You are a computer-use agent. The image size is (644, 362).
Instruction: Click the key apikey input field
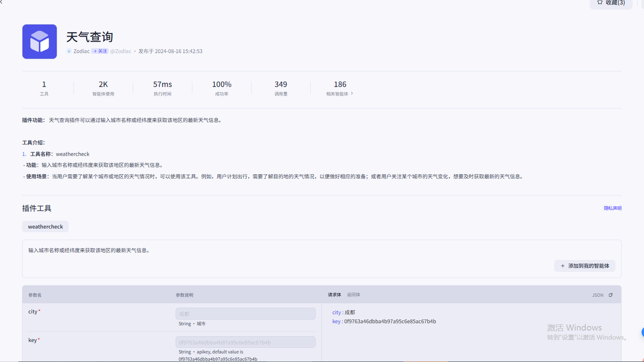click(246, 342)
